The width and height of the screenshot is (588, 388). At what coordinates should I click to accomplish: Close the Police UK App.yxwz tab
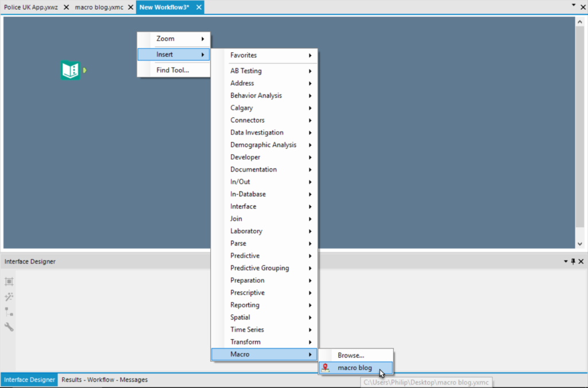coord(66,7)
